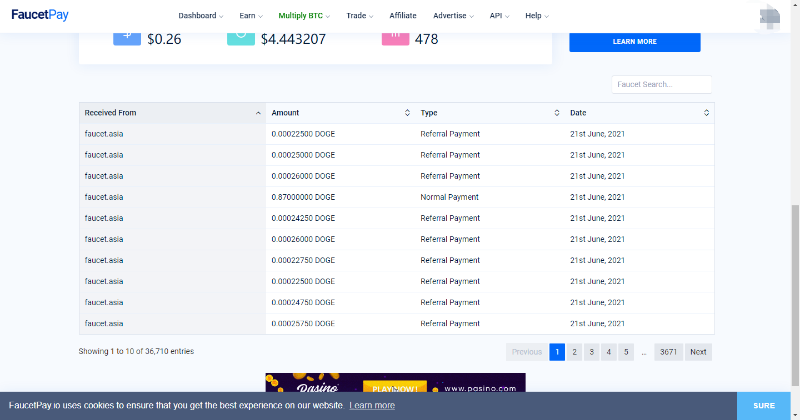Sort table by Date column
800x420 pixels.
coord(706,113)
